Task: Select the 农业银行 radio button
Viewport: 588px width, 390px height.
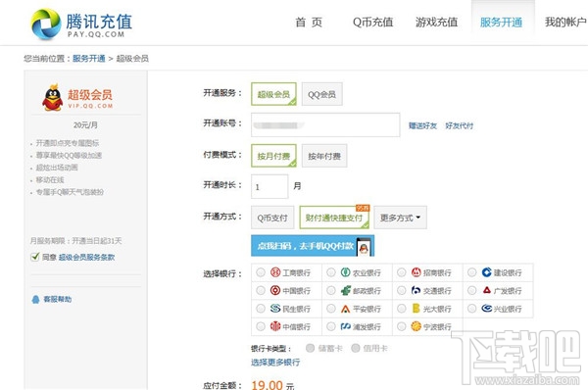Action: 331,272
